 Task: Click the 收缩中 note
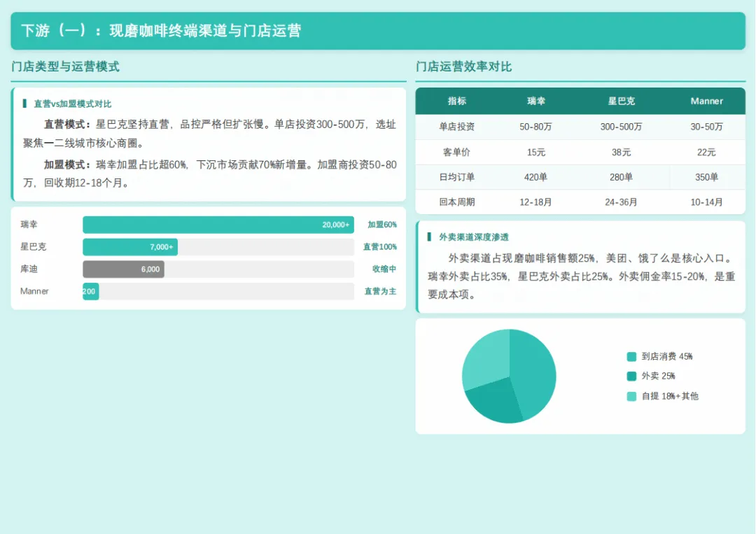tap(384, 269)
